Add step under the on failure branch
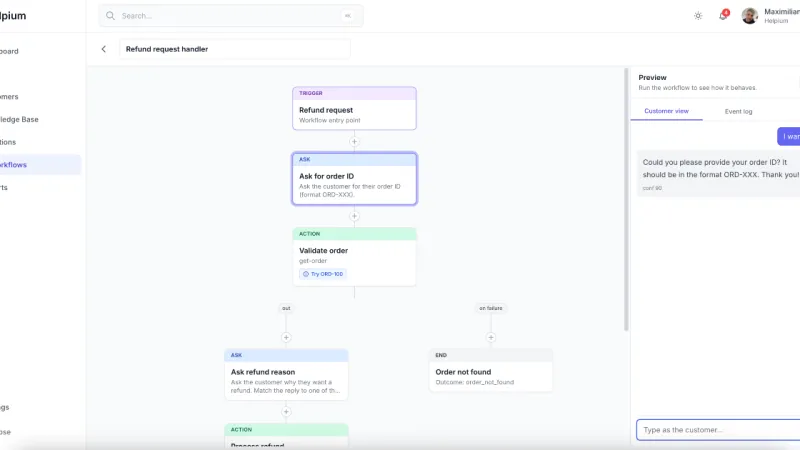 coord(491,337)
